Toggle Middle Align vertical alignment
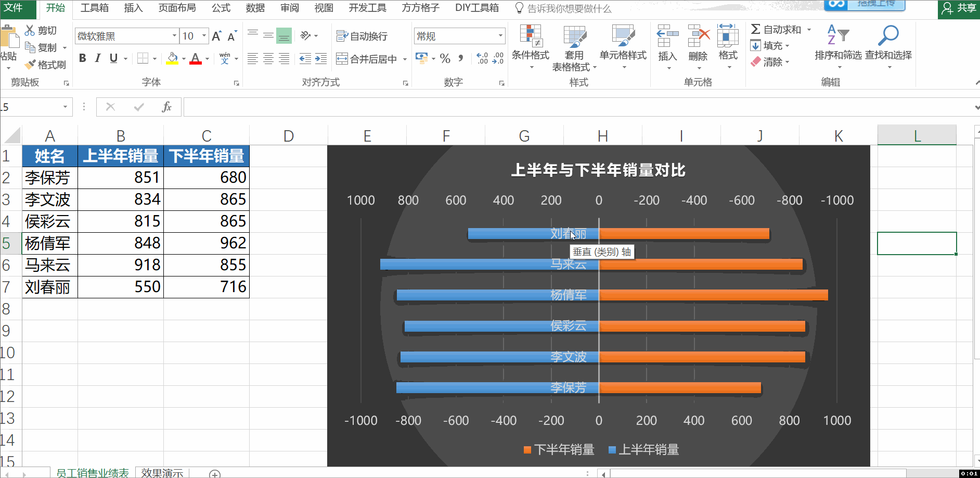 pyautogui.click(x=268, y=36)
